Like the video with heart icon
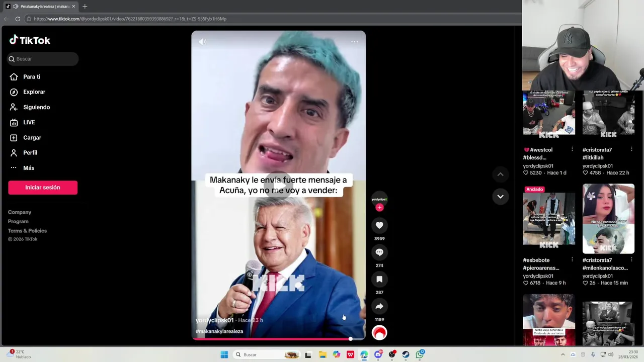Screen dimensions: 644x362 click(x=379, y=225)
